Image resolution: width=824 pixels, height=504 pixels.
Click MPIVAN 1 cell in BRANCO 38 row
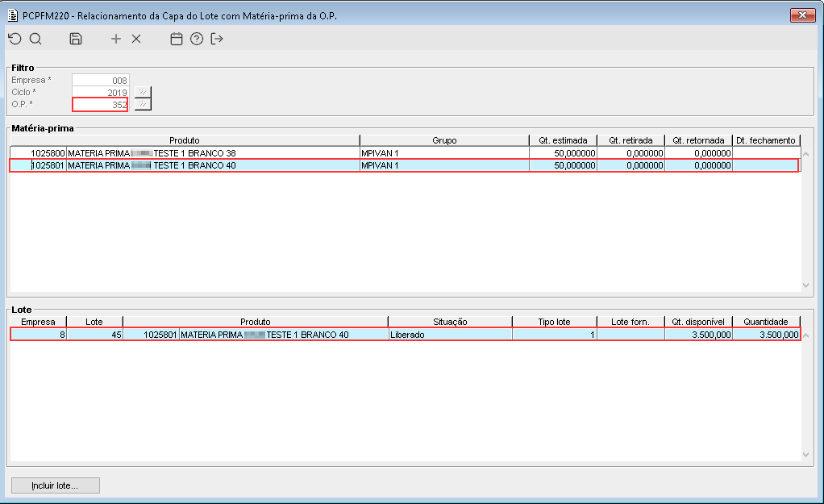pyautogui.click(x=444, y=153)
